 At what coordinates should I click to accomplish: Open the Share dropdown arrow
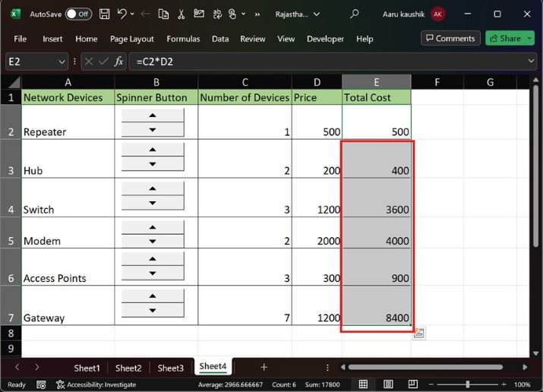point(529,38)
